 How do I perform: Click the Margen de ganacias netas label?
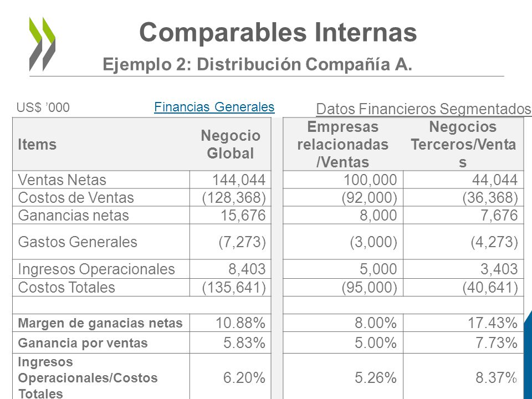point(100,323)
